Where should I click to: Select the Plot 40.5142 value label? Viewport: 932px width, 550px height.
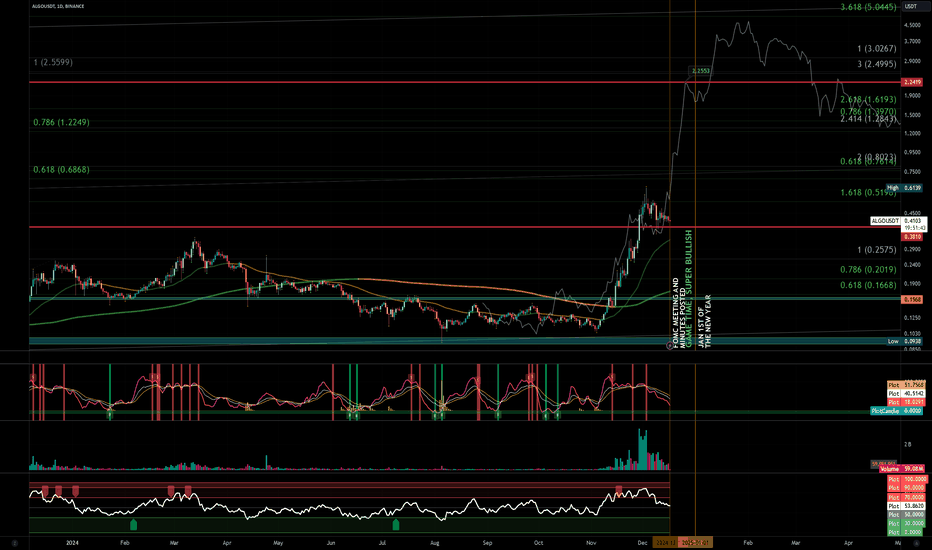pos(906,394)
